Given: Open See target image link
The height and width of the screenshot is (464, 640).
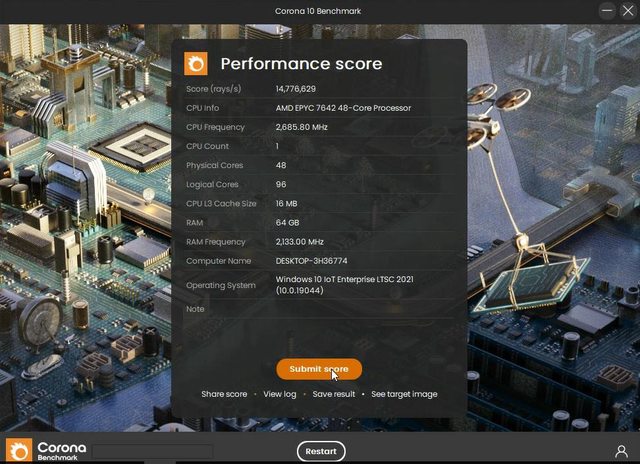Looking at the screenshot, I should (404, 394).
